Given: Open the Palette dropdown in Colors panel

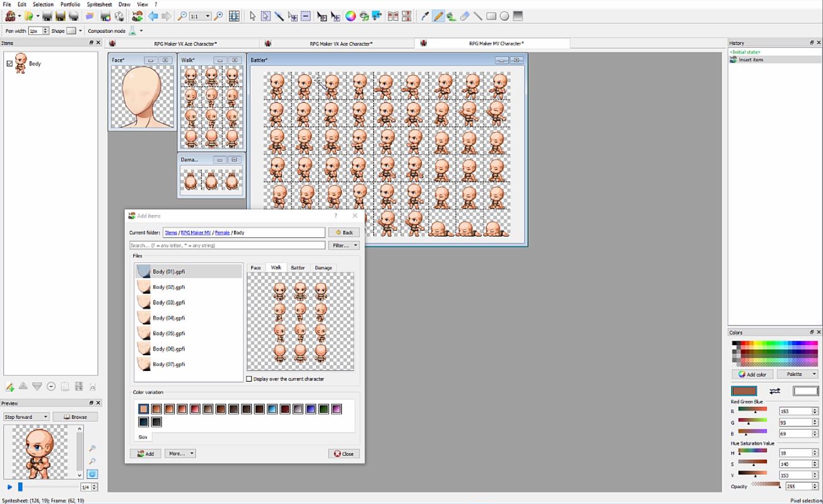Looking at the screenshot, I should coord(797,374).
